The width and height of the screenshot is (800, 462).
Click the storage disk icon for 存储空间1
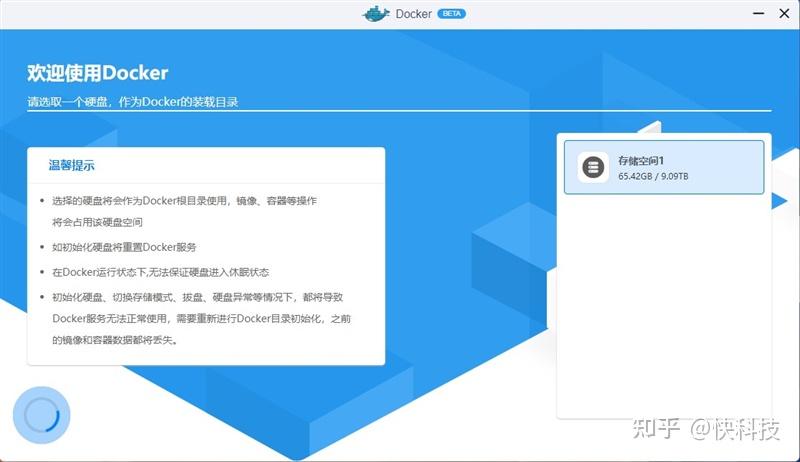click(593, 167)
